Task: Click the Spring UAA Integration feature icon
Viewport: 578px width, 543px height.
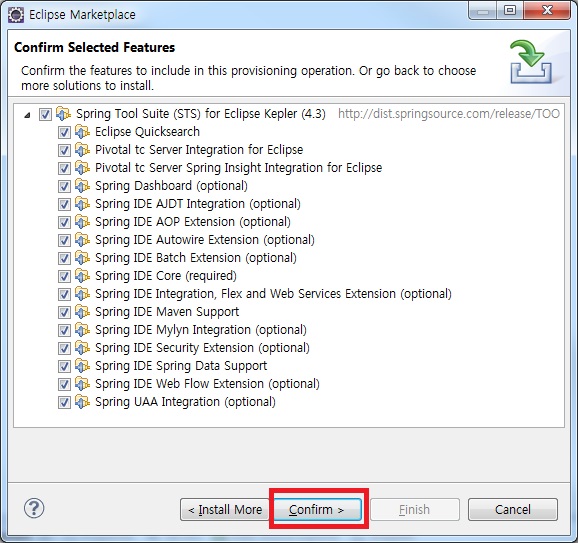Action: [82, 402]
